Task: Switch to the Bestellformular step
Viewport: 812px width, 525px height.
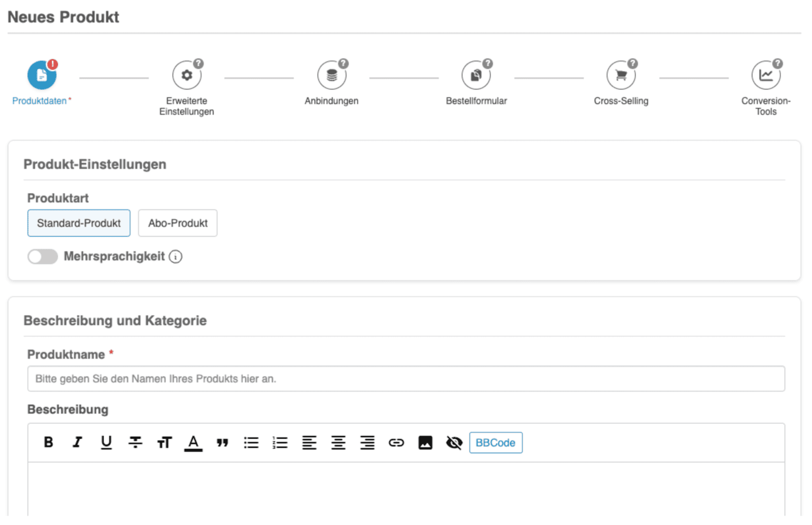Action: [476, 76]
